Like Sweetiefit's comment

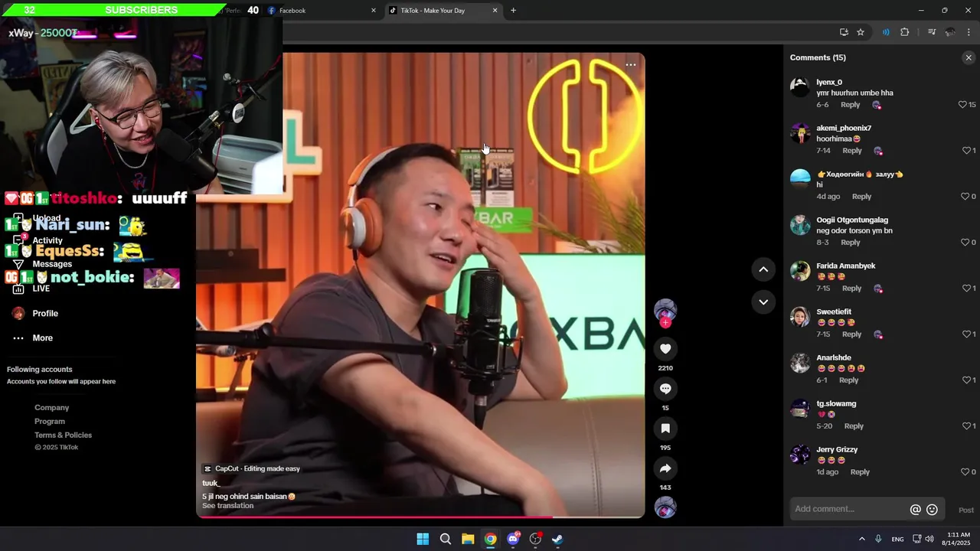click(966, 334)
